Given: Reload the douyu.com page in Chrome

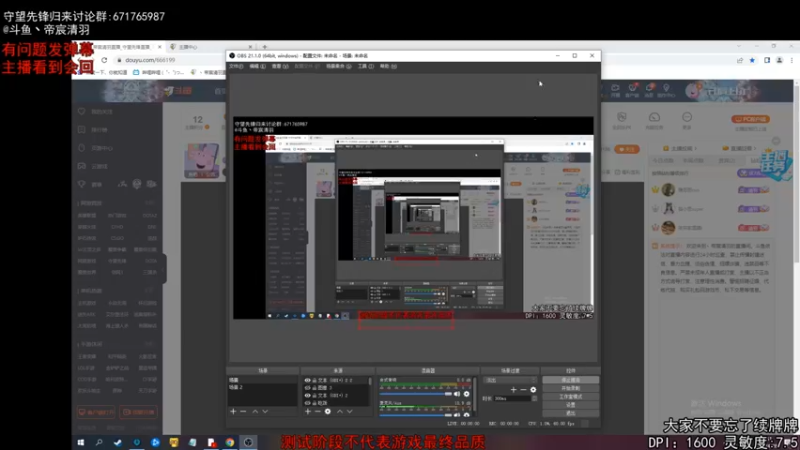Looking at the screenshot, I should pos(105,60).
